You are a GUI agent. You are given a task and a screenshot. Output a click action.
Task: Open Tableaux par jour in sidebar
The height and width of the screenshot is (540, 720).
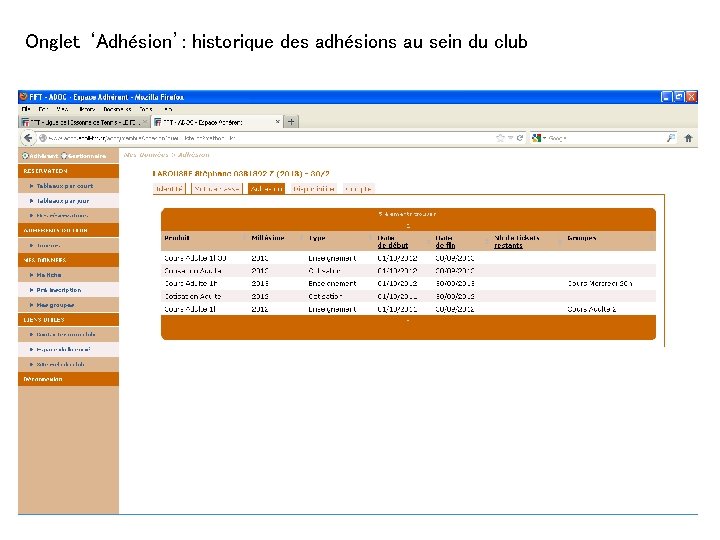click(x=63, y=201)
